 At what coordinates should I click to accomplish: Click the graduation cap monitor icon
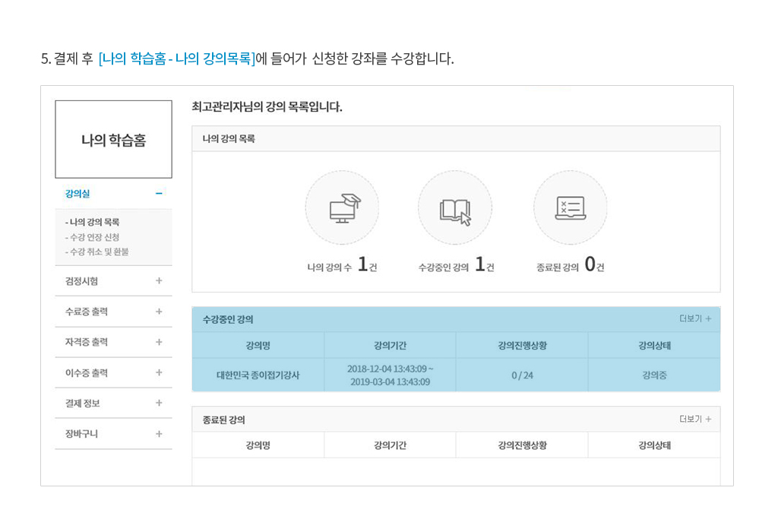coord(342,207)
